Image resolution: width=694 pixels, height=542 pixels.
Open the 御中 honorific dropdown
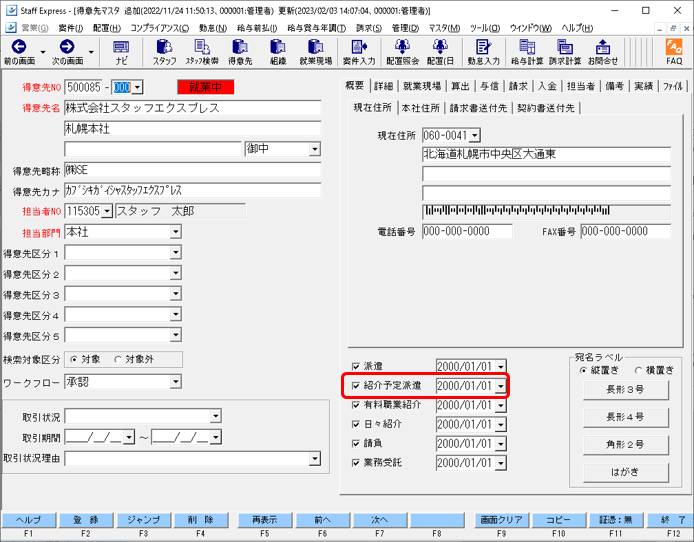(x=314, y=149)
